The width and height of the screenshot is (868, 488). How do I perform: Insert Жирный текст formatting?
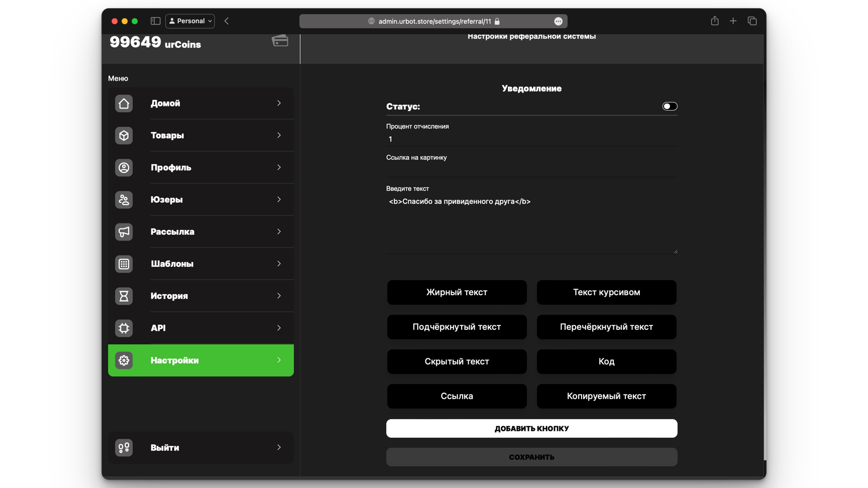(x=457, y=292)
